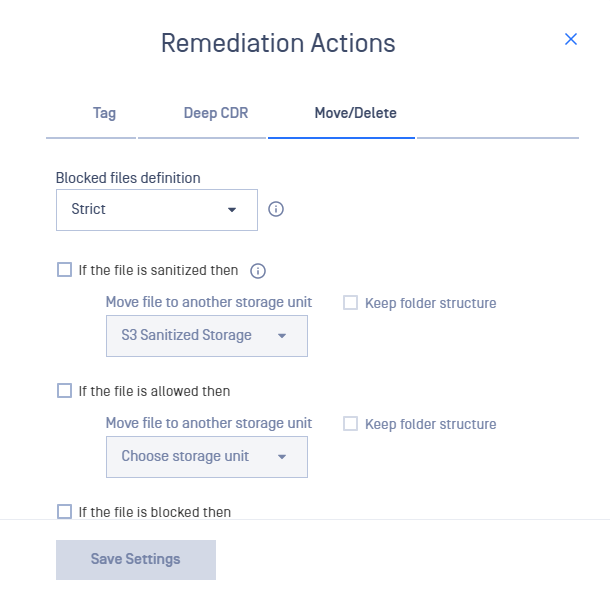Click the Save Settings button
Image resolution: width=610 pixels, height=597 pixels.
[136, 560]
